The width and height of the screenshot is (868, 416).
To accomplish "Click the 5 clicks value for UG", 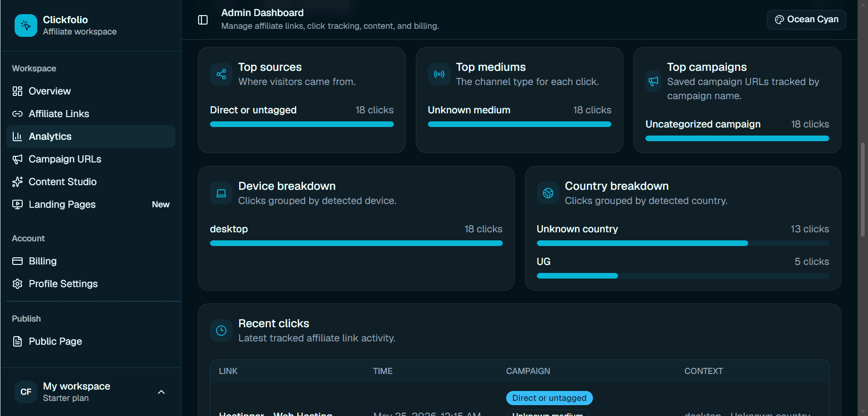I will 811,262.
